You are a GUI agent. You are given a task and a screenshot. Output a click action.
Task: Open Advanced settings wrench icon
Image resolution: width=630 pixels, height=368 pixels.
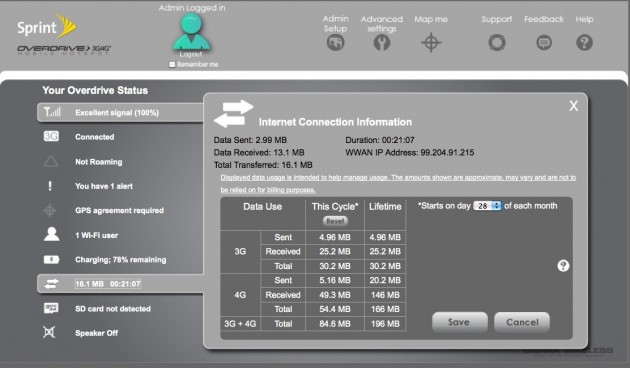382,43
